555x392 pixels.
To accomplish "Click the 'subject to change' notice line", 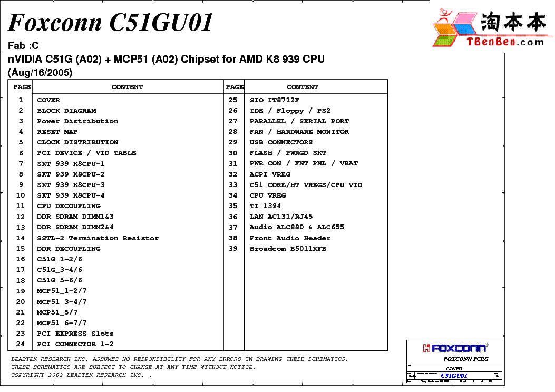I will [x=133, y=367].
